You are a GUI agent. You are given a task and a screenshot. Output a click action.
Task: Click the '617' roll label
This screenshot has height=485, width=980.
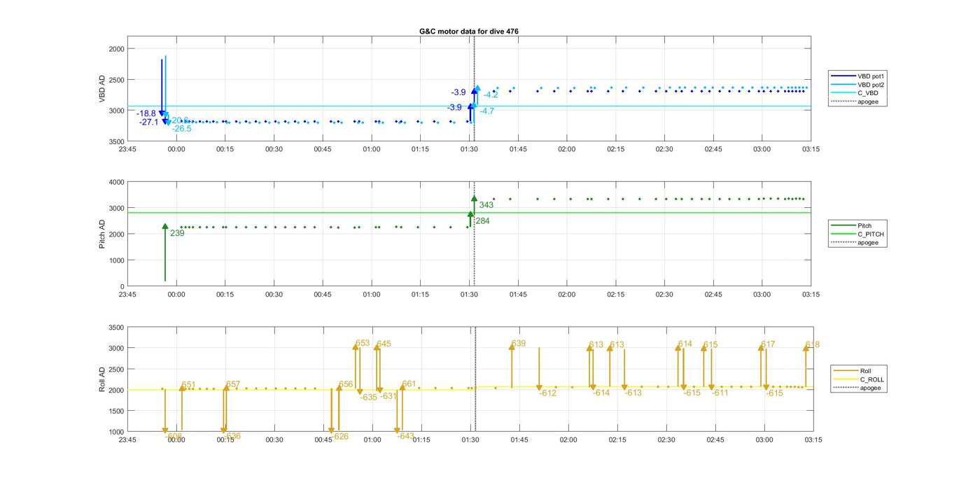click(768, 344)
